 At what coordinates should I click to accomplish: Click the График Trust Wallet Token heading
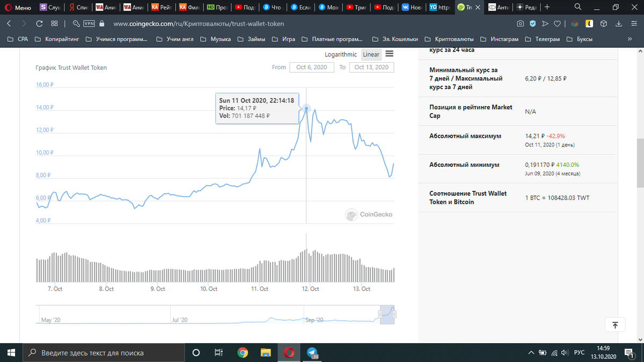(x=71, y=68)
